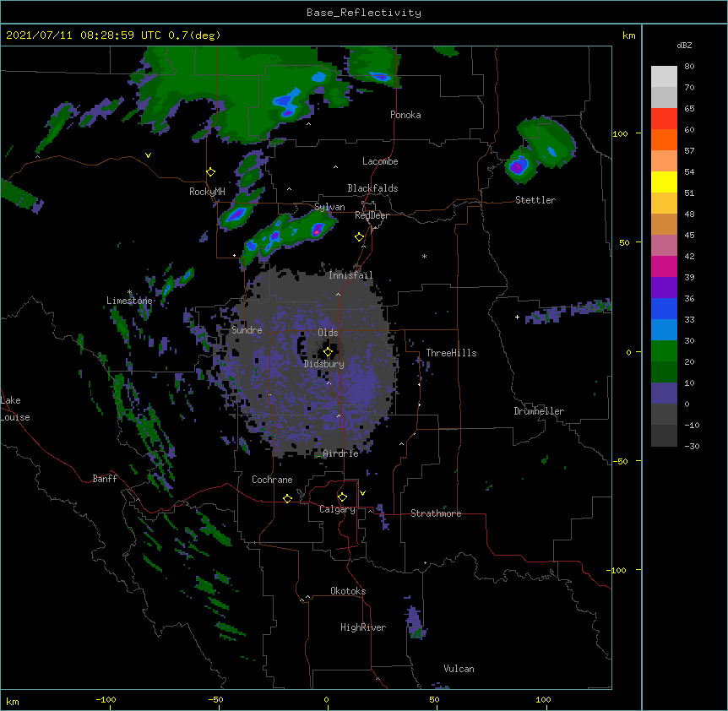Click the Okotoks label
Viewport: 728px width, 711px height.
click(x=348, y=591)
